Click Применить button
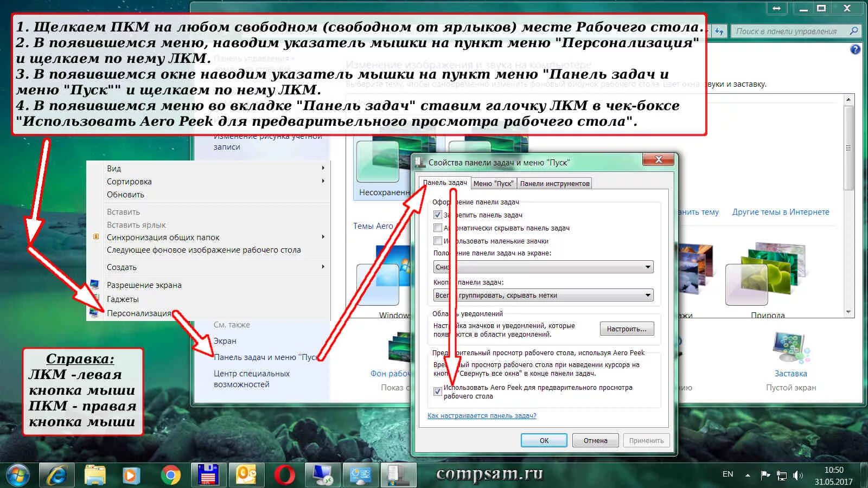The width and height of the screenshot is (868, 488). tap(646, 440)
